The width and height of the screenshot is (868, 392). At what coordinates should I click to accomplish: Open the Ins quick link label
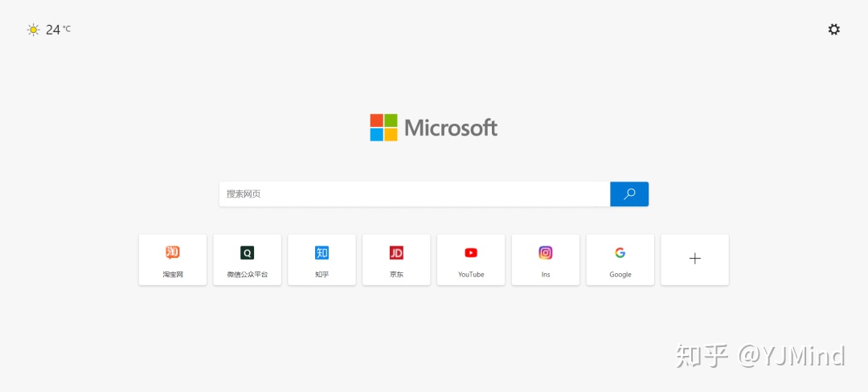point(546,275)
